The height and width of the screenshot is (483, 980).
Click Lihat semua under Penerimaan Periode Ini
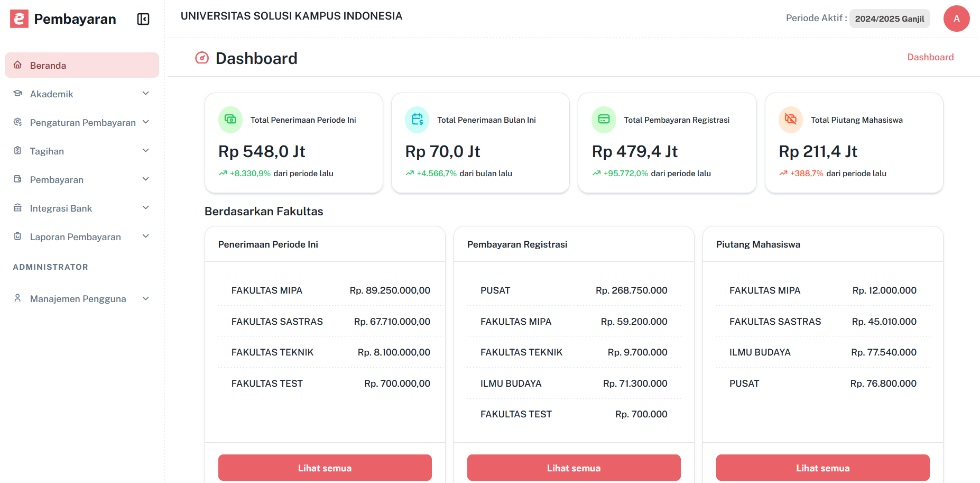[324, 468]
